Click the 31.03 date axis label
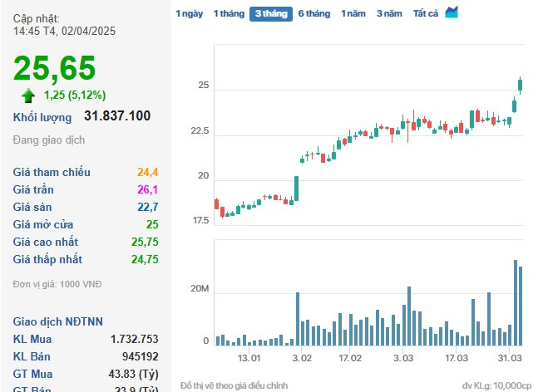Screen dimensions: 548x392 click(x=510, y=358)
